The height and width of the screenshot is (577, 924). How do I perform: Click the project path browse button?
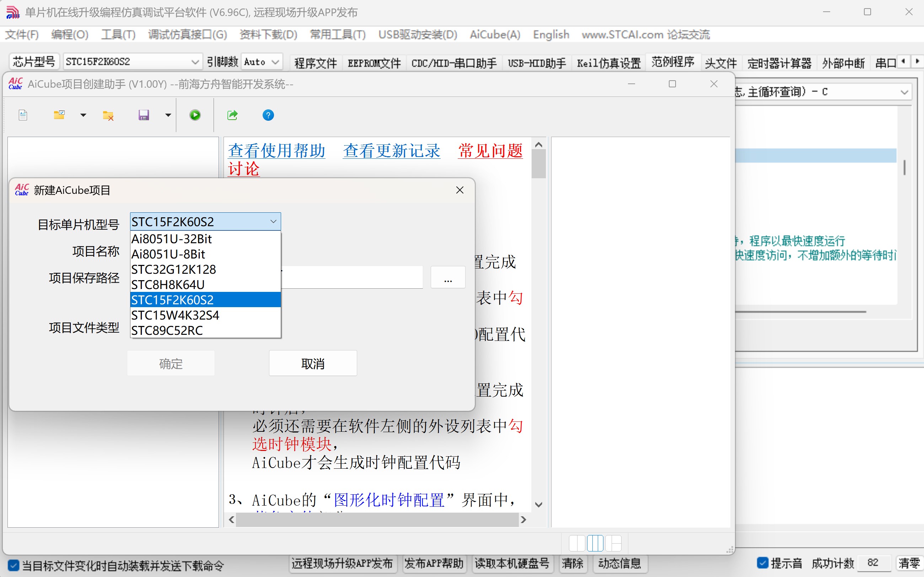coord(447,277)
